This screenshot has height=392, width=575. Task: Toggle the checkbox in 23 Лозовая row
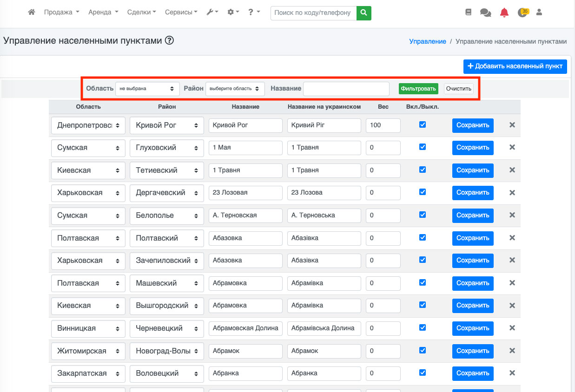click(x=423, y=192)
